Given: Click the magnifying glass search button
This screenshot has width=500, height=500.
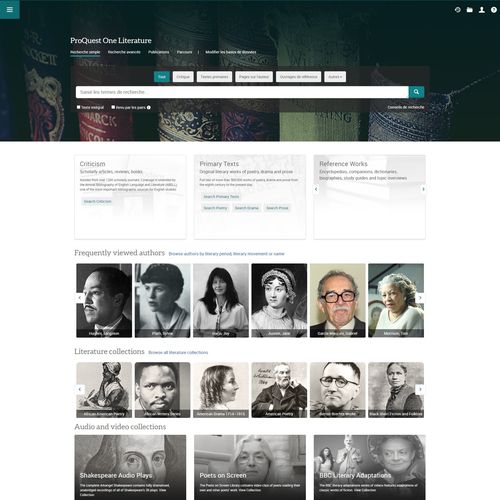Looking at the screenshot, I should [416, 92].
